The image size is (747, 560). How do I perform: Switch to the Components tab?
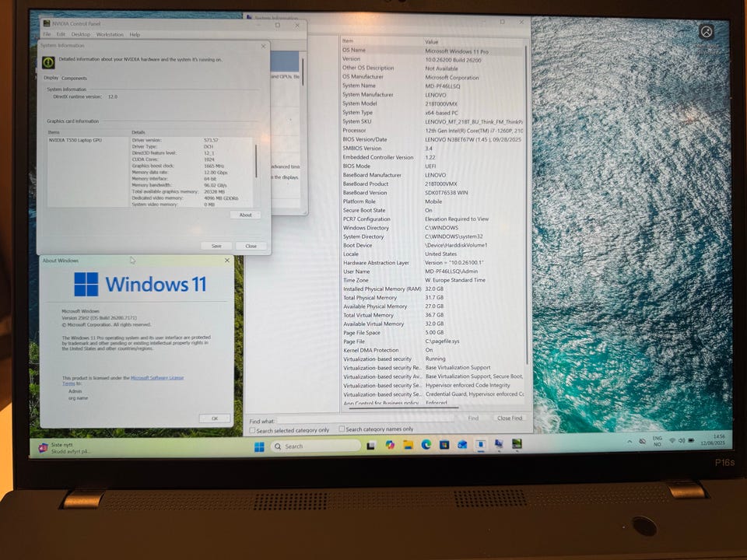click(75, 78)
